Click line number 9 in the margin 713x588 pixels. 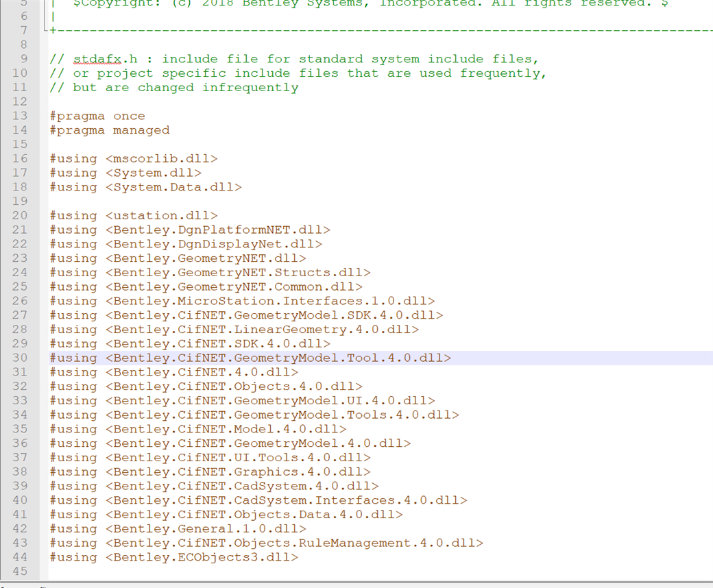click(24, 59)
